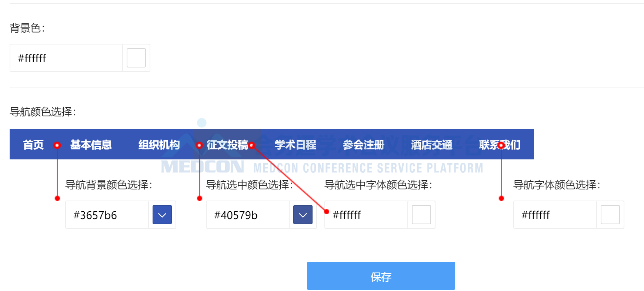Open nav selected font color white swatch
The height and width of the screenshot is (291, 644).
click(421, 215)
